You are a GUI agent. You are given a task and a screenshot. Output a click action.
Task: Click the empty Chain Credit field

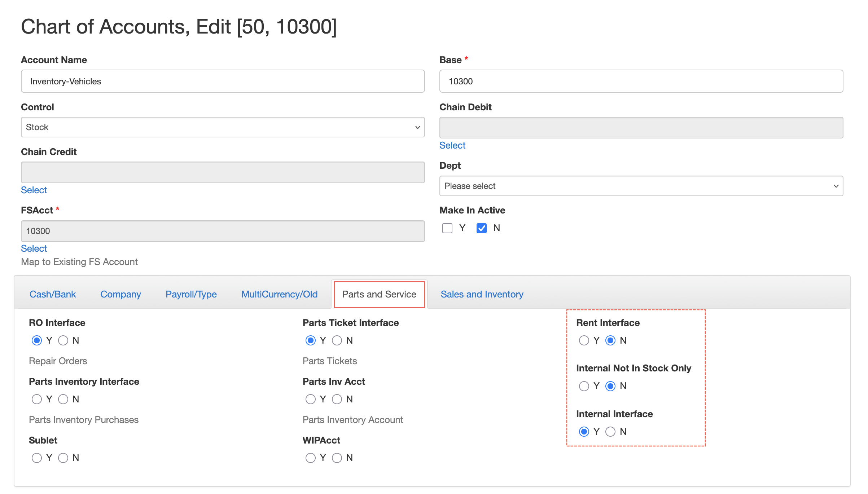[223, 172]
